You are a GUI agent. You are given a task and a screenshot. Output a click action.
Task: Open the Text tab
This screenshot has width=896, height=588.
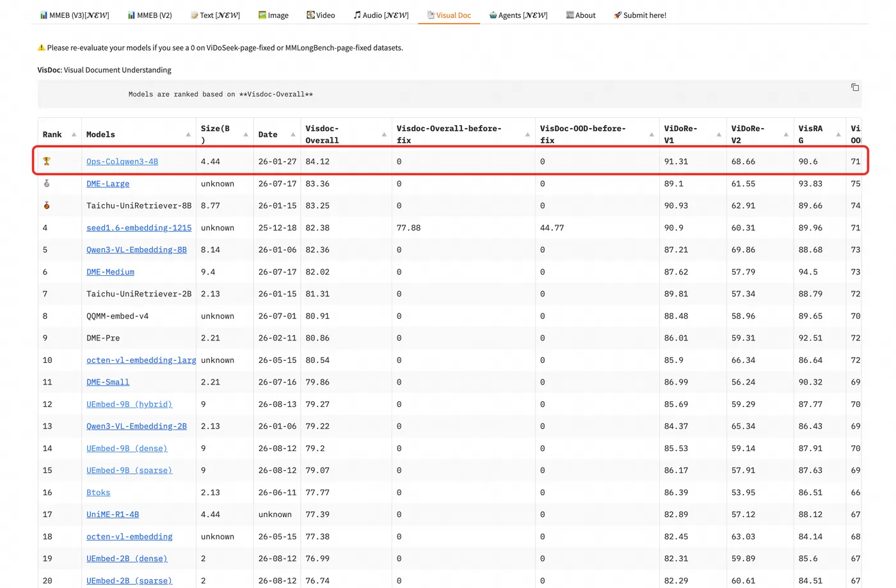(215, 15)
